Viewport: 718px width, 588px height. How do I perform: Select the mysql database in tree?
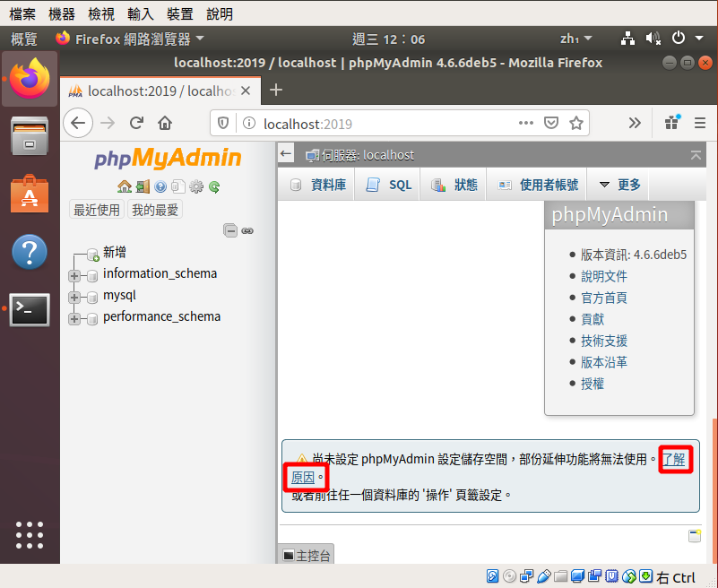point(119,295)
